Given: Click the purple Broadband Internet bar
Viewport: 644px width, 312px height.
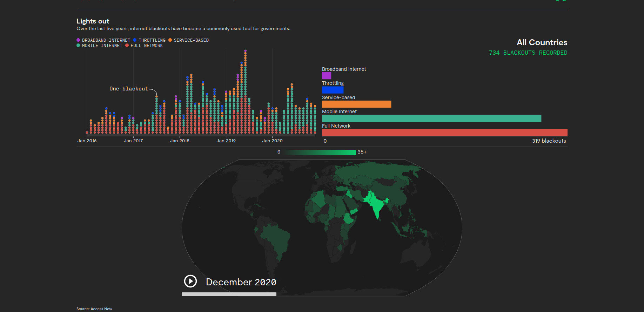Looking at the screenshot, I should [327, 76].
